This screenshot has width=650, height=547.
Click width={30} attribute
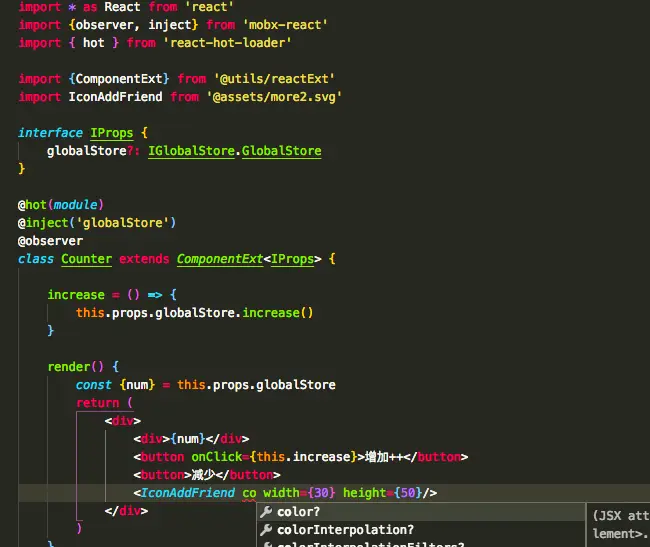pos(299,493)
